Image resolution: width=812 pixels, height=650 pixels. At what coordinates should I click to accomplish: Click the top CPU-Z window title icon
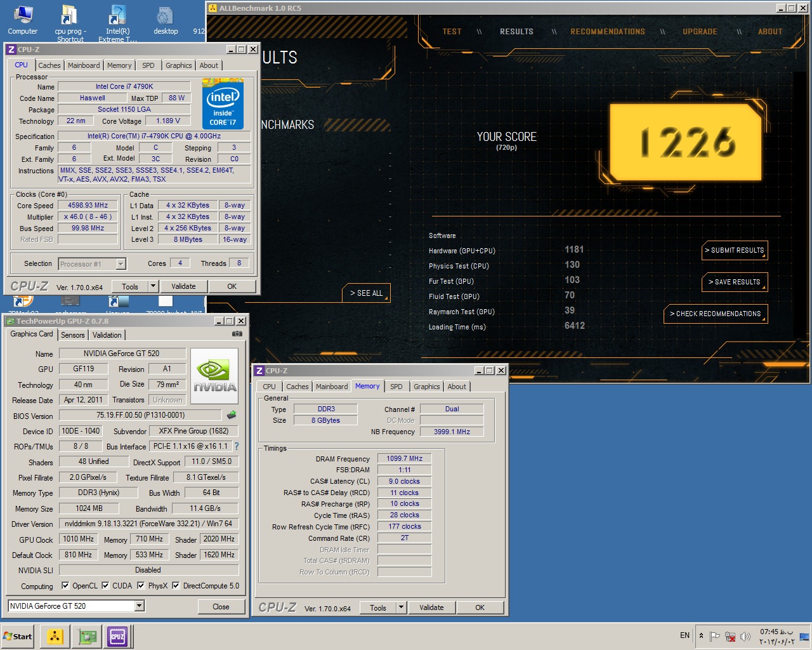[11, 50]
